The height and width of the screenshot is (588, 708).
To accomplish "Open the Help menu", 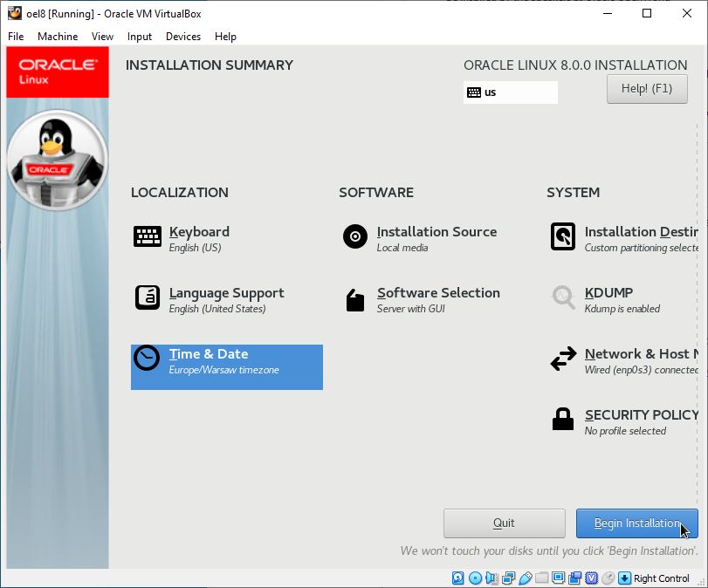I will 225,37.
